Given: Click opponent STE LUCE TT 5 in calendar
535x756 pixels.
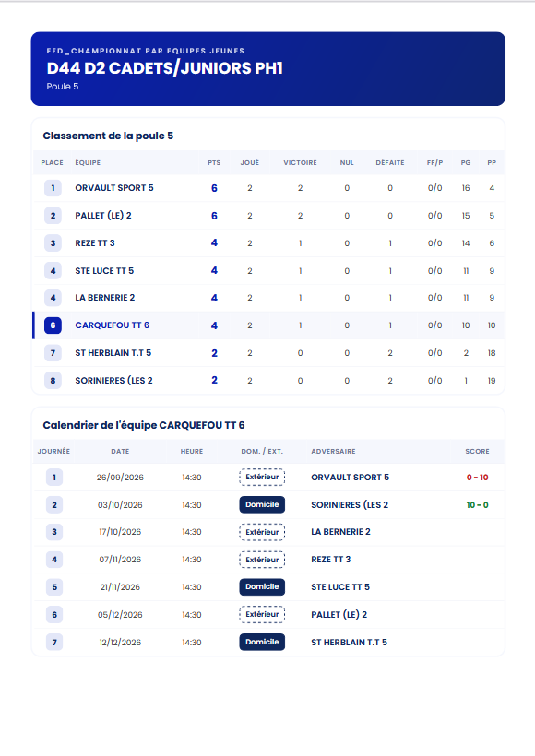Looking at the screenshot, I should point(340,586).
